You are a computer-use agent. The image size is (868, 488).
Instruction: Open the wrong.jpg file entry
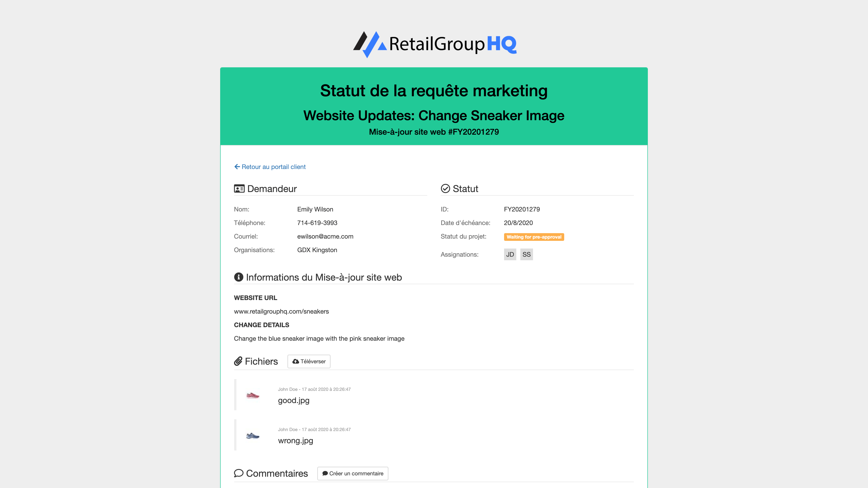(x=295, y=441)
